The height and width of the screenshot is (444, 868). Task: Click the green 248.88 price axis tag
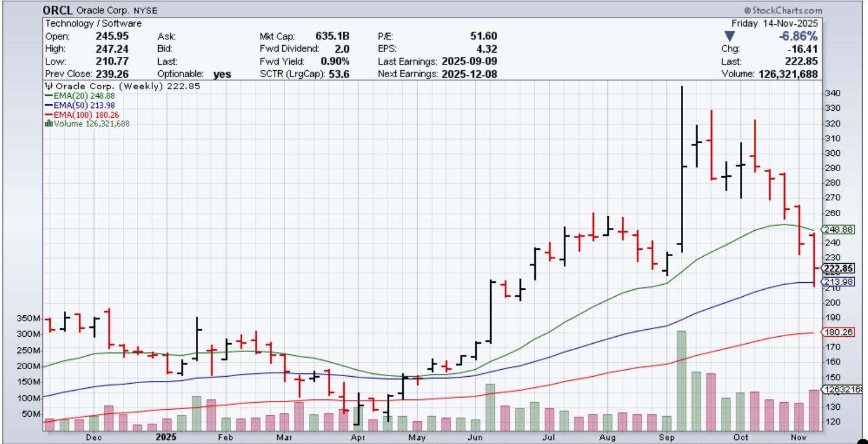coord(839,230)
